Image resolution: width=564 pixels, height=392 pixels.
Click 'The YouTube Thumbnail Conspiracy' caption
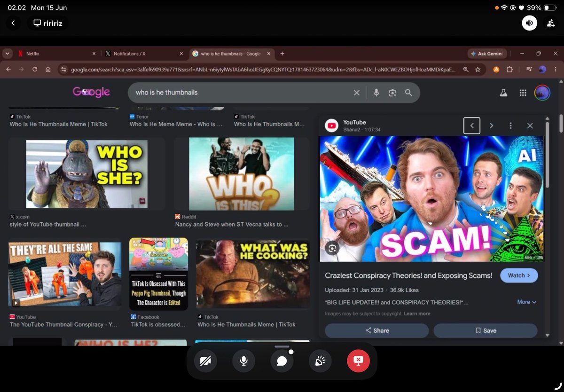(x=63, y=324)
